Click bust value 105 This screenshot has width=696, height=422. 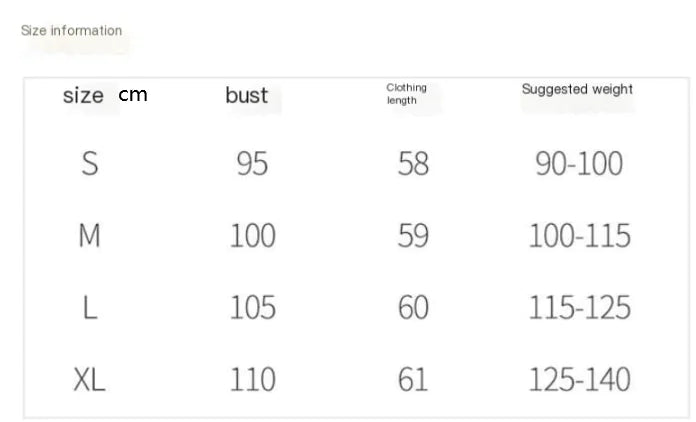pos(252,308)
